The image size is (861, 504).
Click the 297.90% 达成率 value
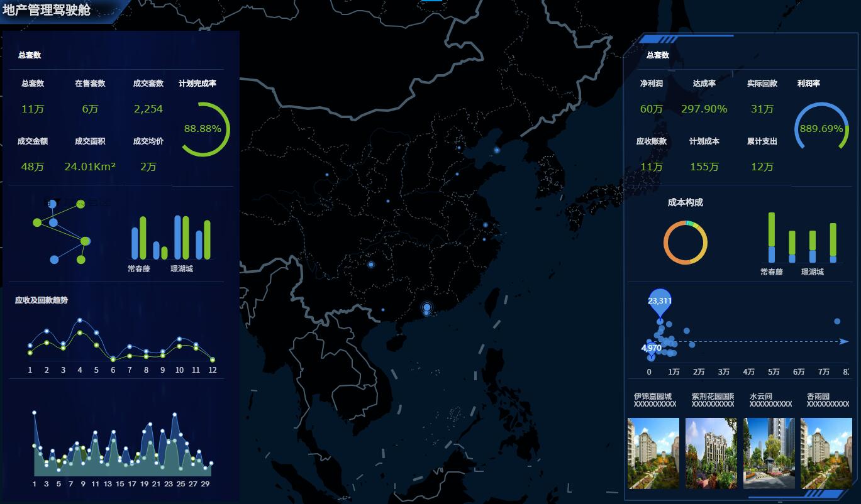[704, 109]
